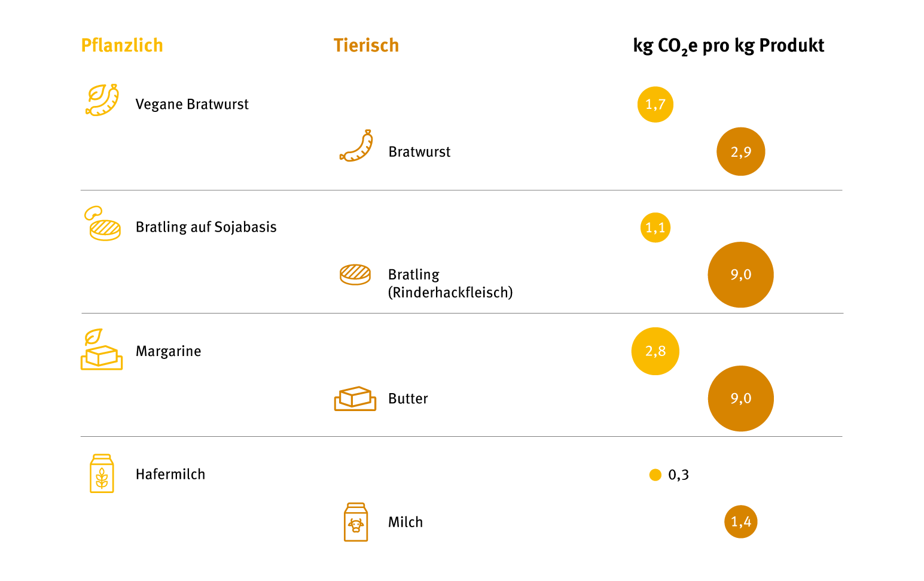Image resolution: width=924 pixels, height=581 pixels.
Task: Click the vegan sausage icon with leaf
Action: click(102, 100)
